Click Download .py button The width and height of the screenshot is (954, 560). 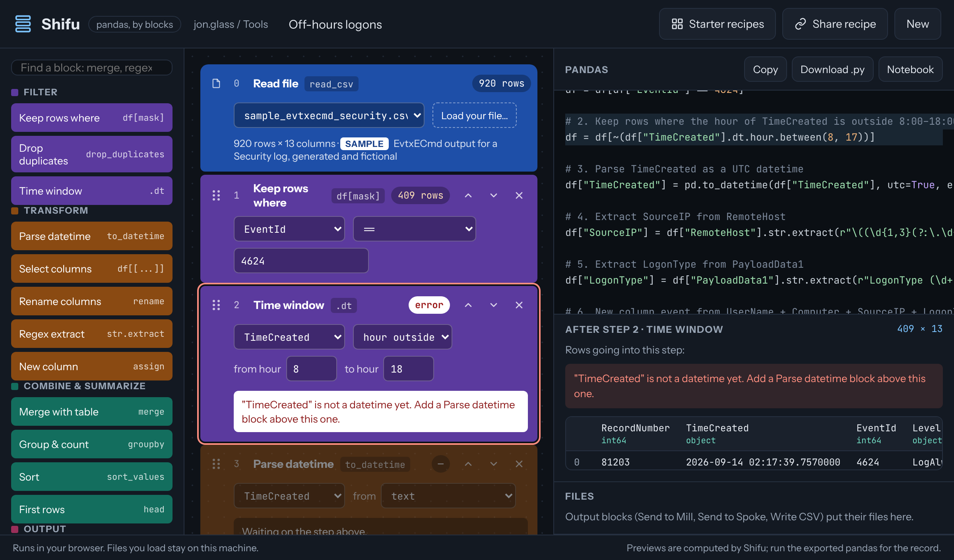pos(832,70)
